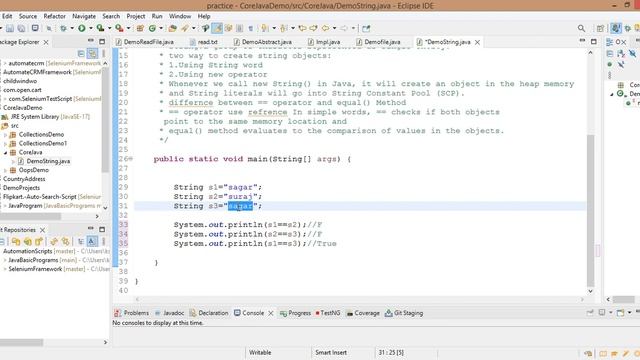Open the Refactor menu
This screenshot has width=640, height=360.
(x=54, y=16)
